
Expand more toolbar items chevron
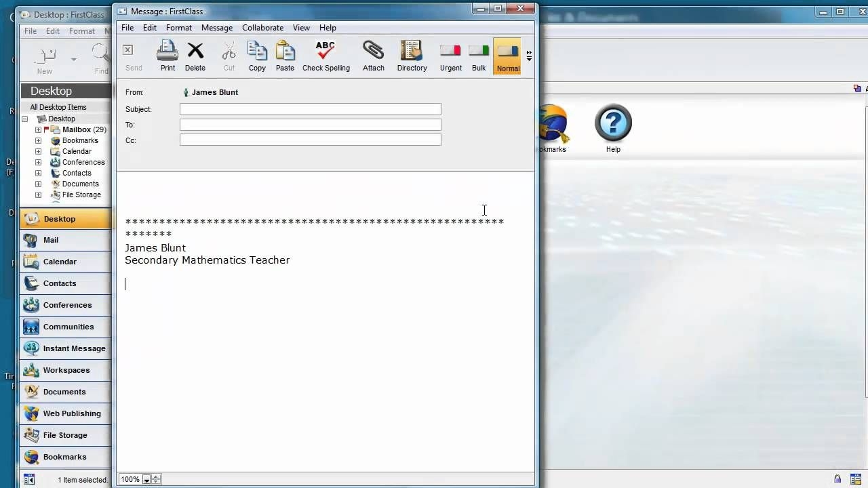coord(529,56)
